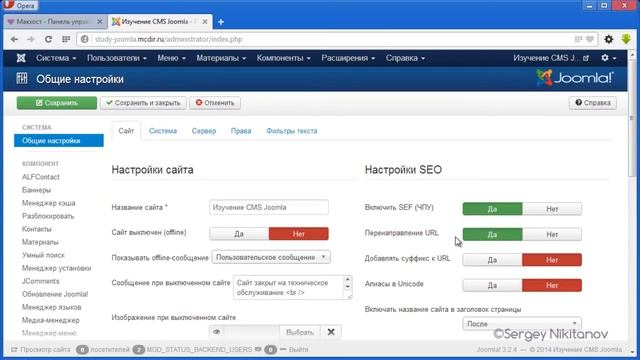Set Сайт выключен (offline) to Да

239,234
